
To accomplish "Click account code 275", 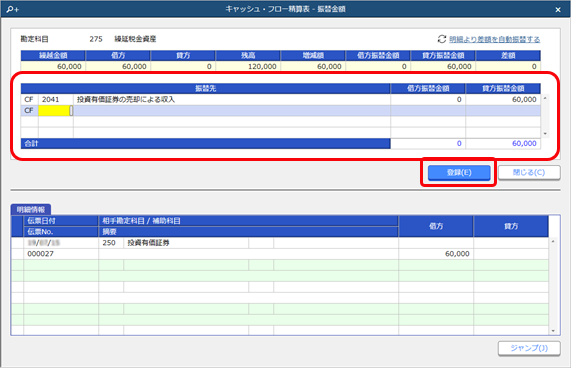I will pyautogui.click(x=96, y=39).
